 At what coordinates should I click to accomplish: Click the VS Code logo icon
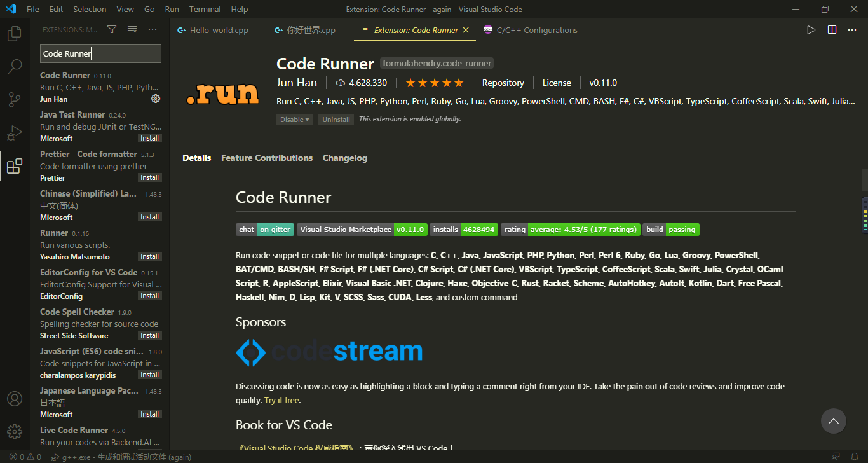tap(11, 10)
